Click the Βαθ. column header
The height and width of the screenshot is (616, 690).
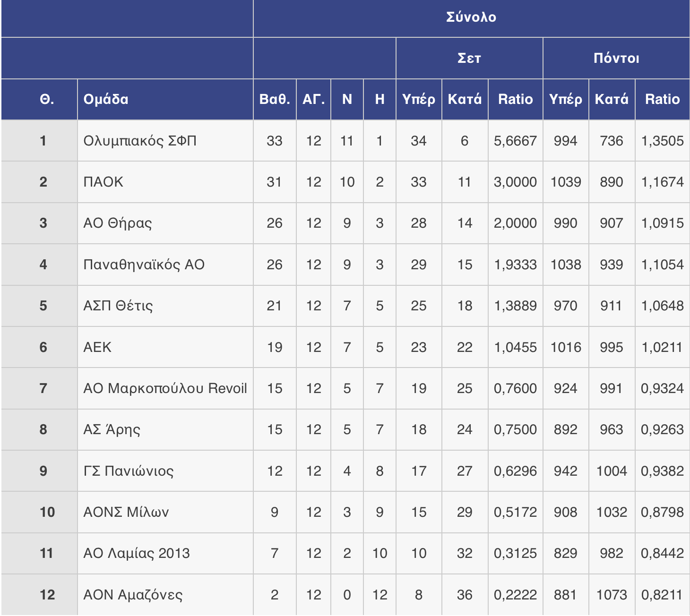coord(275,99)
